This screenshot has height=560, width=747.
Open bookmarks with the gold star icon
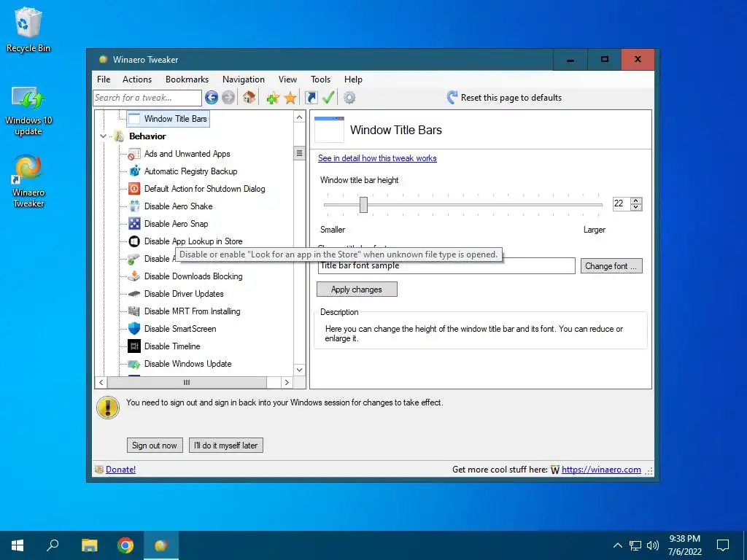tap(290, 98)
